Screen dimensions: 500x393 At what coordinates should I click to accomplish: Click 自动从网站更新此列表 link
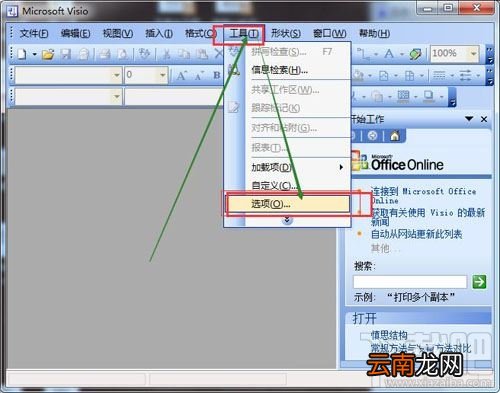[416, 234]
